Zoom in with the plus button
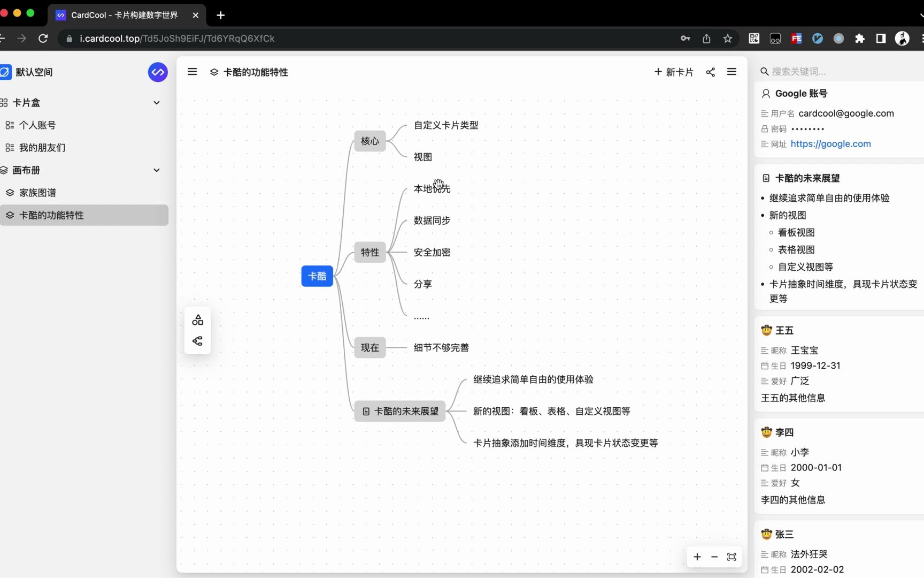 click(x=697, y=557)
